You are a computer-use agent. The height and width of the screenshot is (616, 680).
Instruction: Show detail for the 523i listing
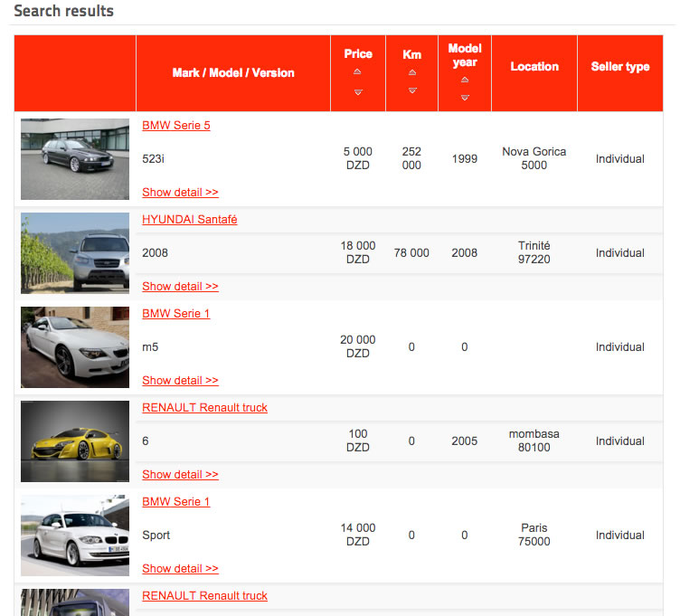pyautogui.click(x=180, y=192)
